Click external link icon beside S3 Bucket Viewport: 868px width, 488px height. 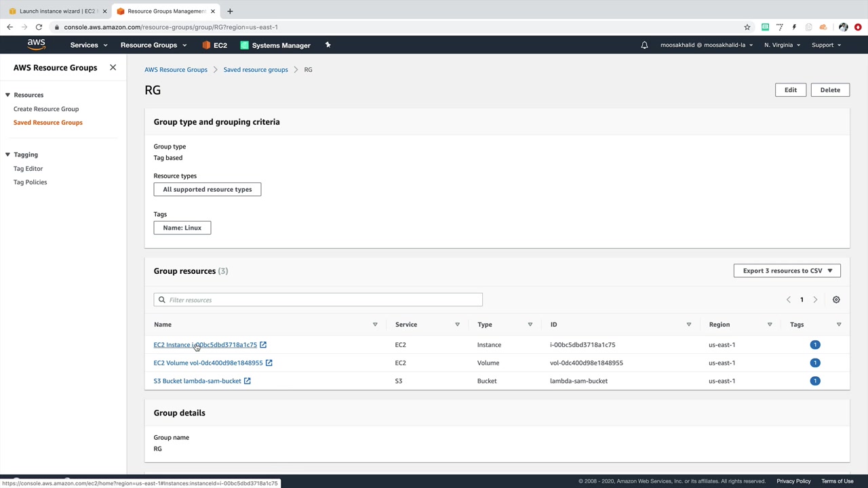tap(248, 381)
